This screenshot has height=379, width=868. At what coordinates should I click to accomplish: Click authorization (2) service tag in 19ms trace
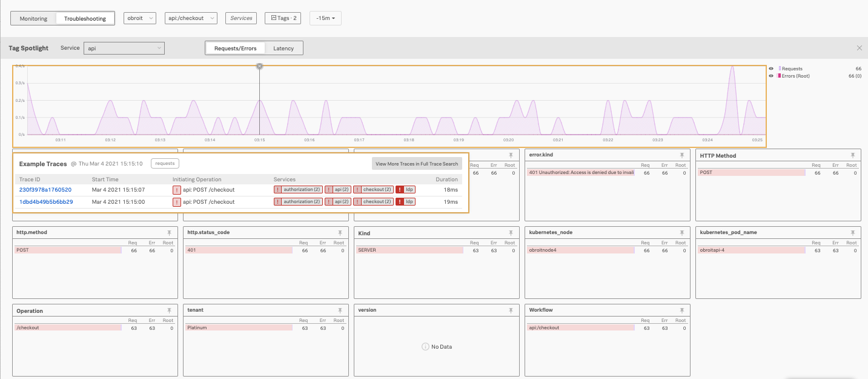(x=298, y=201)
